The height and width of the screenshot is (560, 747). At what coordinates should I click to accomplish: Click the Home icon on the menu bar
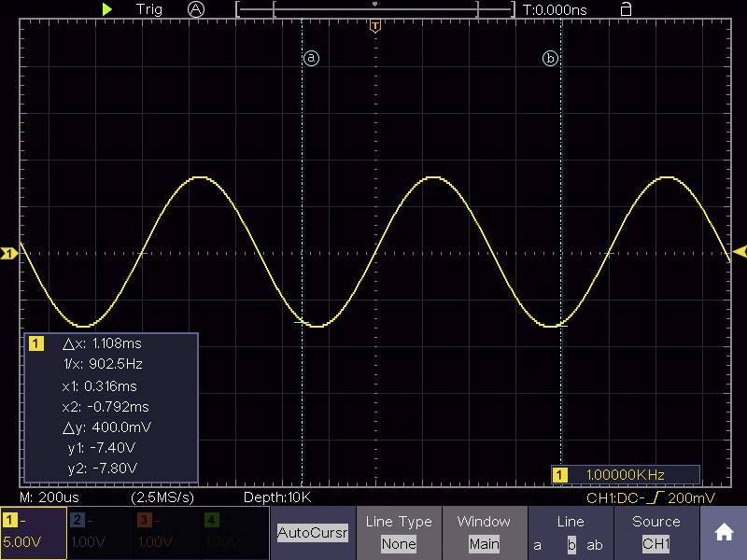[724, 532]
